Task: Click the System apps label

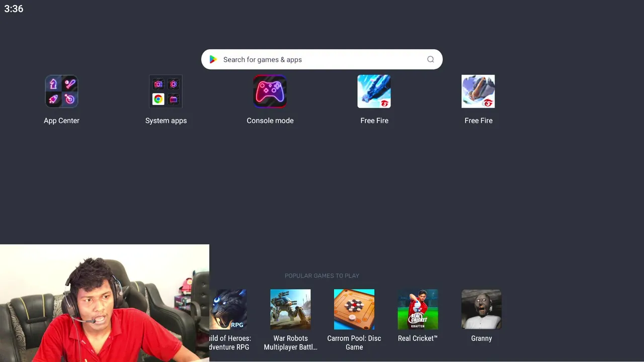Action: coord(166,121)
